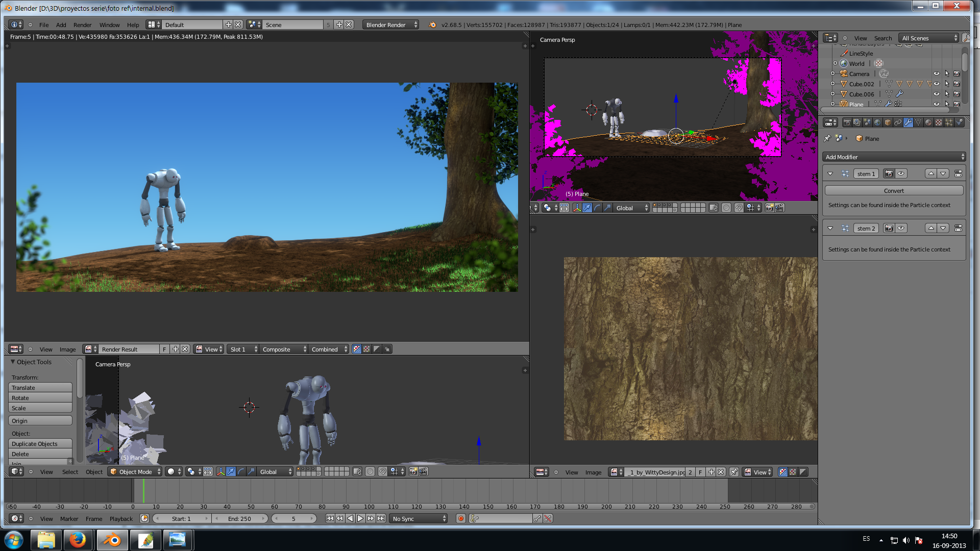The width and height of the screenshot is (980, 551).
Task: Click the OpenGL render image icon
Action: pos(413,471)
